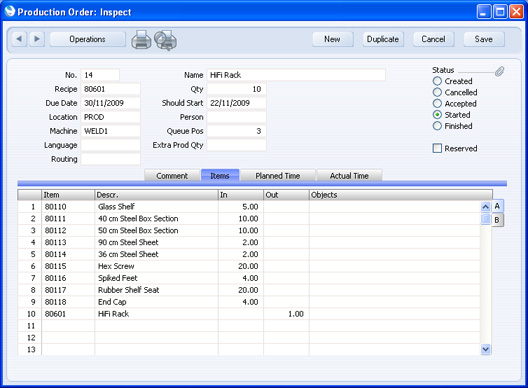Click the empty Language field
528x388 pixels.
pyautogui.click(x=110, y=145)
